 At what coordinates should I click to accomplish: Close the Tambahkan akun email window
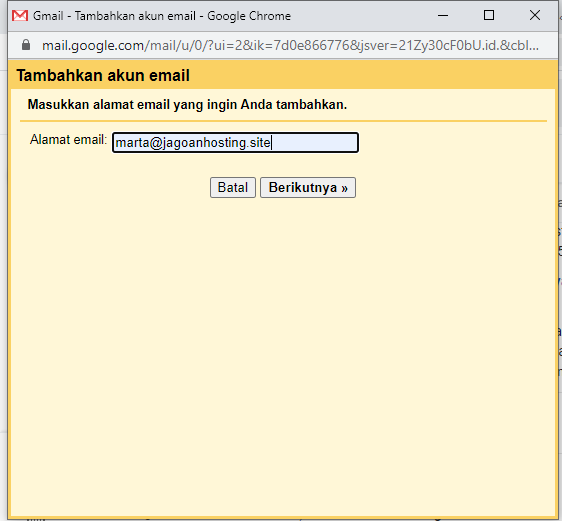[x=535, y=15]
